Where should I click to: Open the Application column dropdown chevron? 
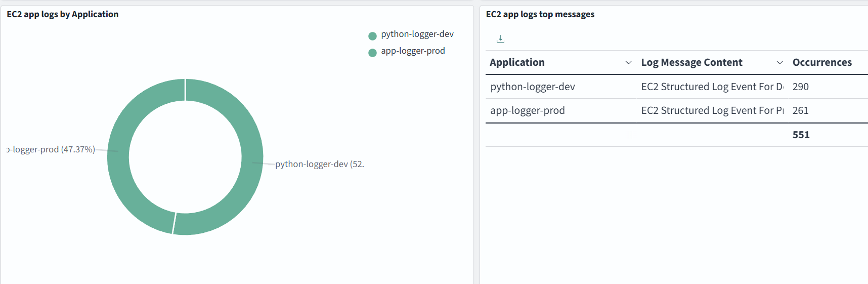coord(628,62)
